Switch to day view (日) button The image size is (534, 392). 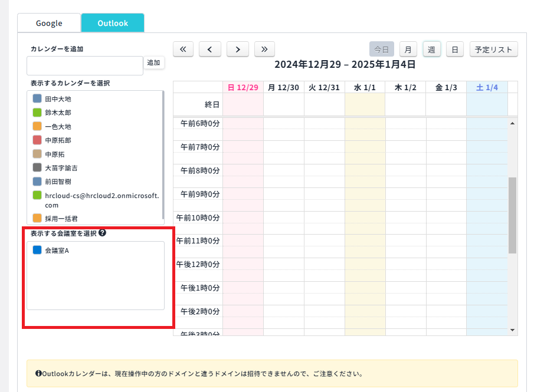[x=454, y=49]
